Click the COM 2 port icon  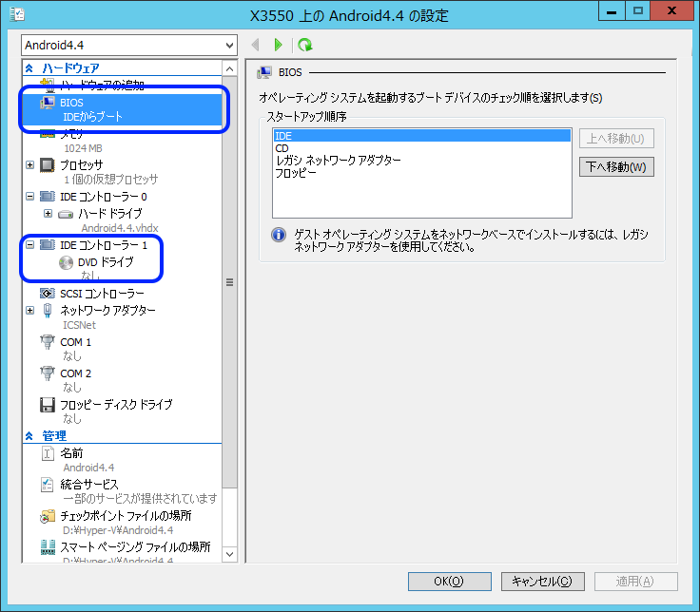48,373
